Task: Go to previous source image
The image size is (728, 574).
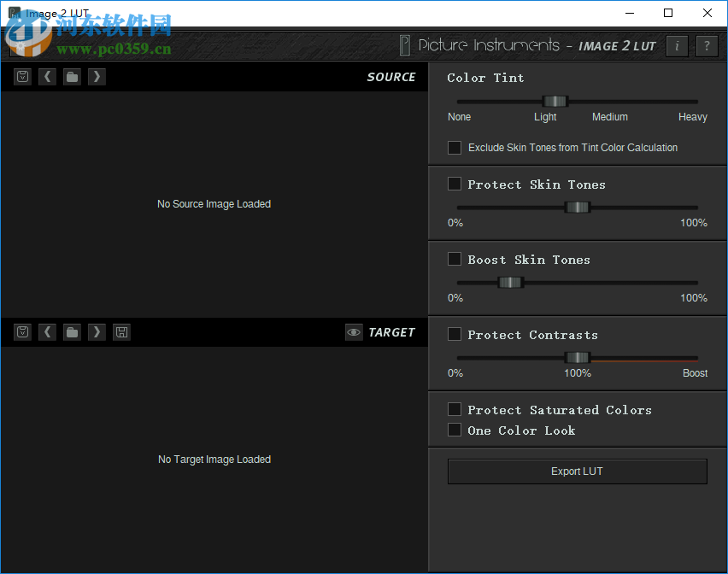Action: pos(47,76)
